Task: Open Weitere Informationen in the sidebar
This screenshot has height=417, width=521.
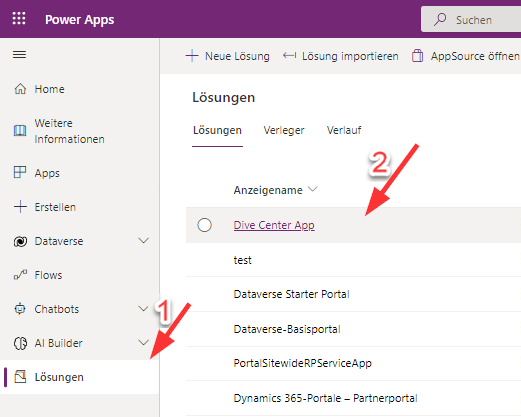Action: coord(79,131)
